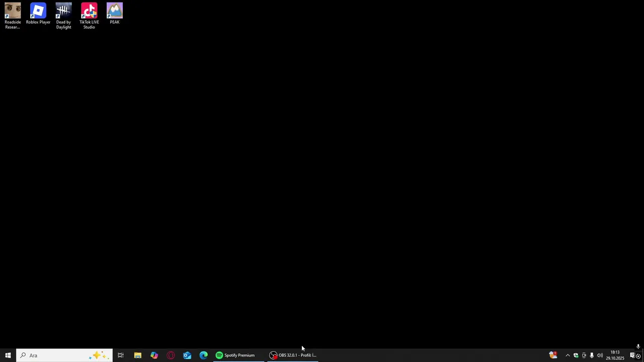The image size is (644, 362).
Task: Select the Dead by Daylight desktop shortcut
Action: point(63,16)
